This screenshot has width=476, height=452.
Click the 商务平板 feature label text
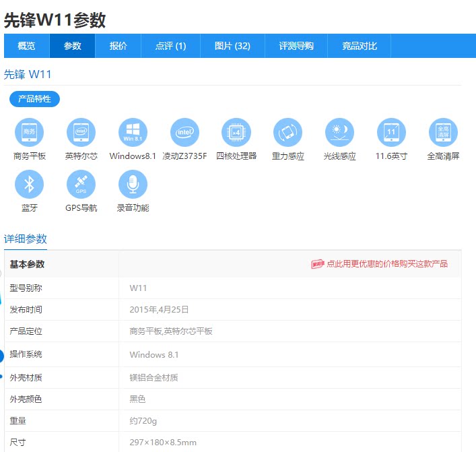coord(30,156)
